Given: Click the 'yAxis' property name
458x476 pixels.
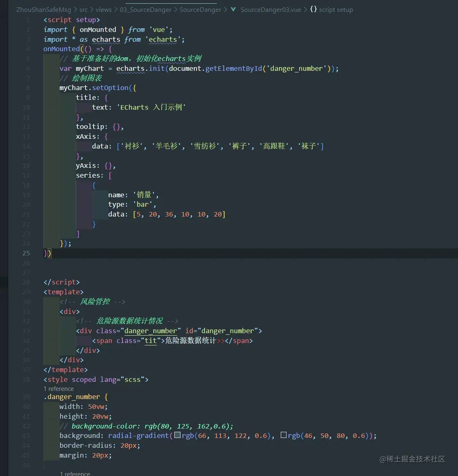Looking at the screenshot, I should (x=86, y=166).
